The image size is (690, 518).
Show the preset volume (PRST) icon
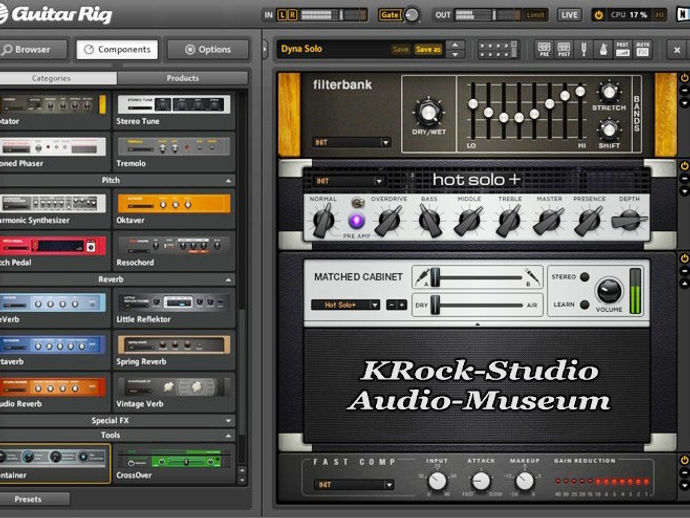[x=622, y=49]
